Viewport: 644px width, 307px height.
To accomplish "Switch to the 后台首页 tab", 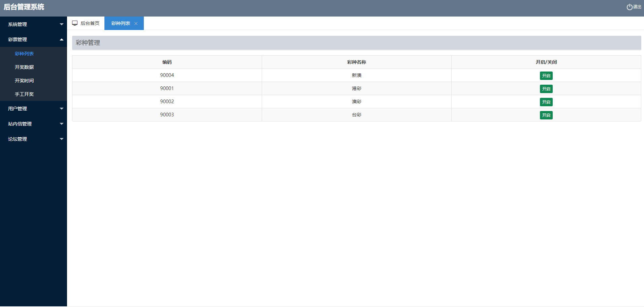I will coord(90,23).
